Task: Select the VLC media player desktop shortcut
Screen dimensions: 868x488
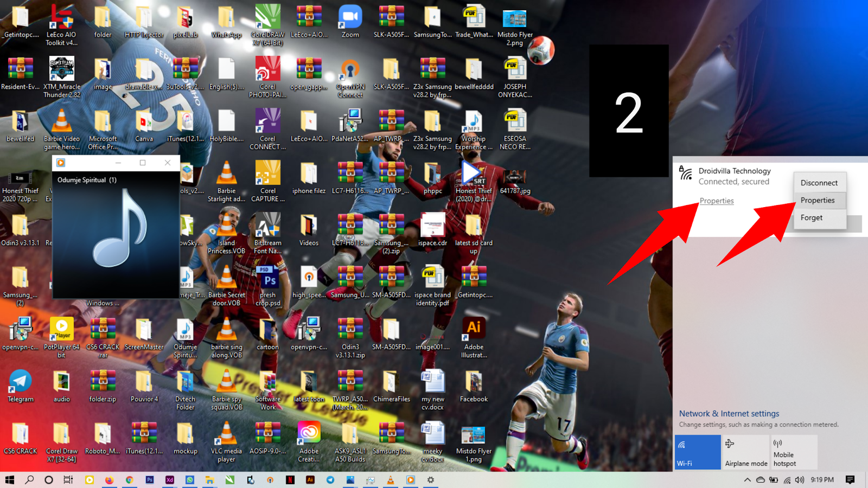Action: [x=226, y=442]
